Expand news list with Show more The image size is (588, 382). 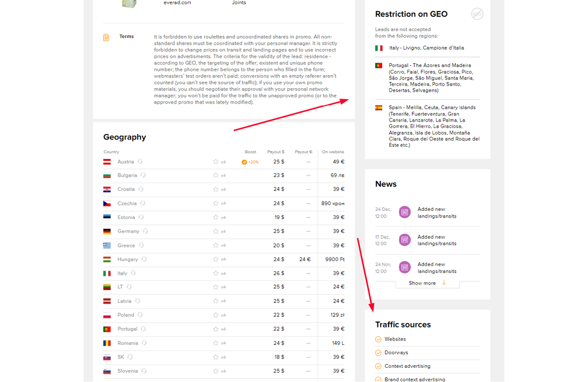[x=422, y=283]
